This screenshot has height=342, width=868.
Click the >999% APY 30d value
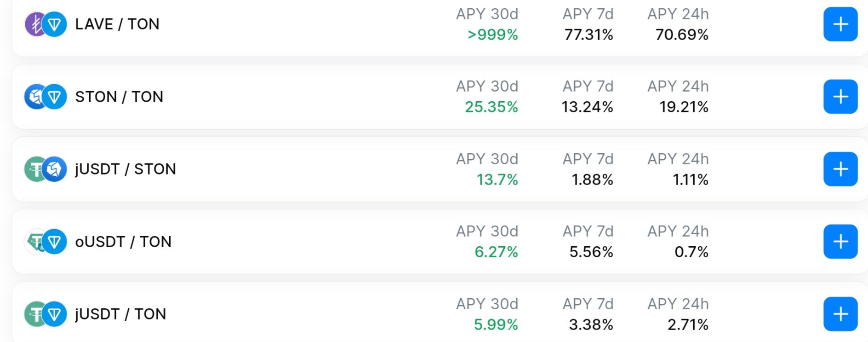click(492, 35)
